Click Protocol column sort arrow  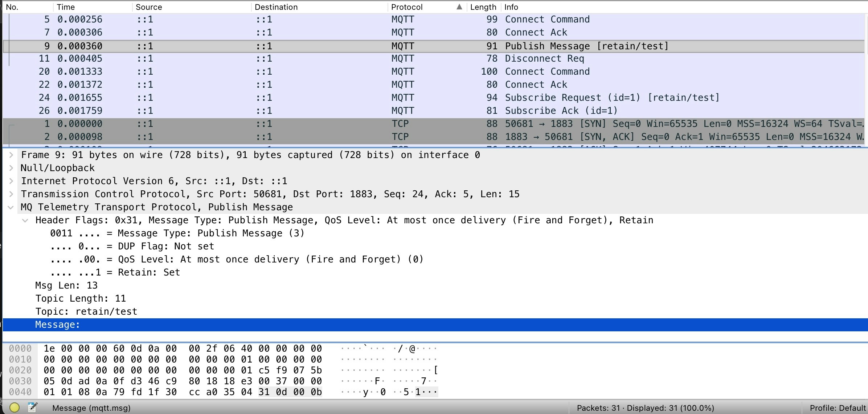tap(459, 7)
